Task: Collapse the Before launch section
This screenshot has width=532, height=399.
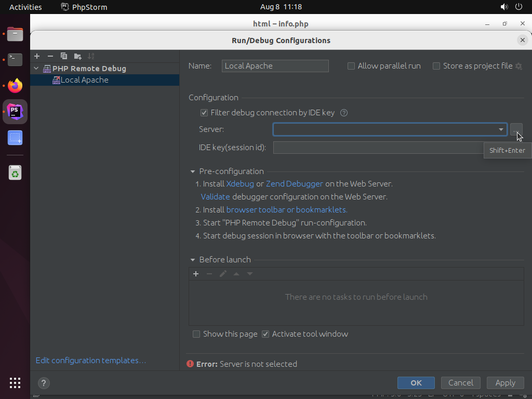Action: tap(193, 260)
